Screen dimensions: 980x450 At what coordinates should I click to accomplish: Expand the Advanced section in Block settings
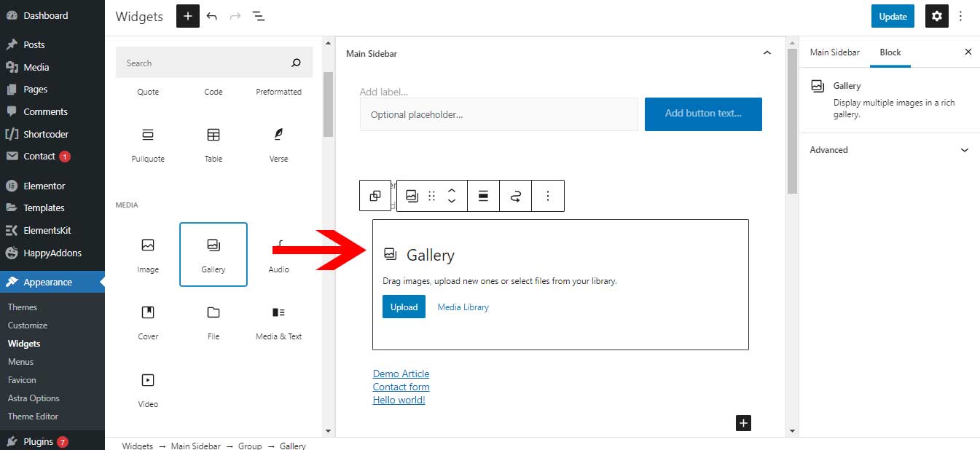point(889,150)
